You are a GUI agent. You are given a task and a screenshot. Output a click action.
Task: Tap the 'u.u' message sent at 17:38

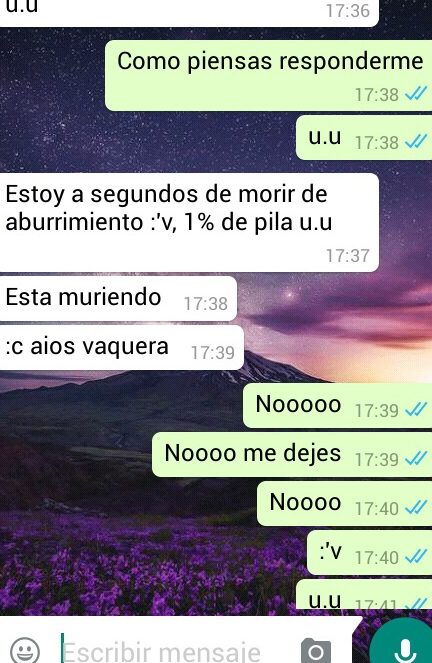point(364,137)
